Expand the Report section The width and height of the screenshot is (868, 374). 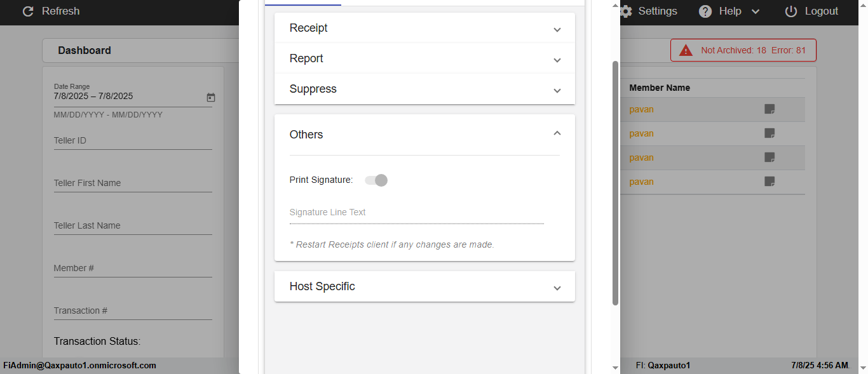coord(424,59)
